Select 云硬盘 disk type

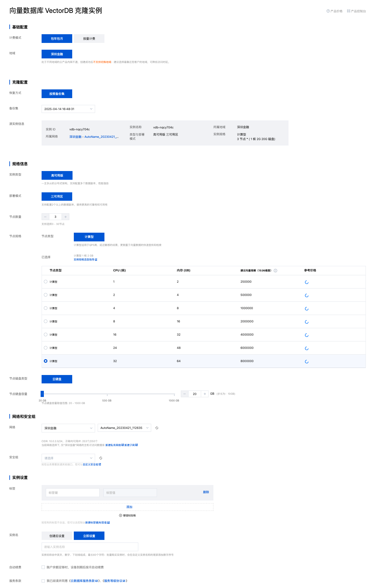[57, 379]
